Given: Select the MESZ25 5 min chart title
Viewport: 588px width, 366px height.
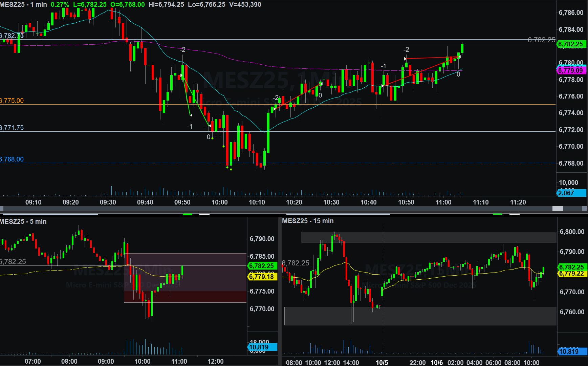Looking at the screenshot, I should coord(23,221).
